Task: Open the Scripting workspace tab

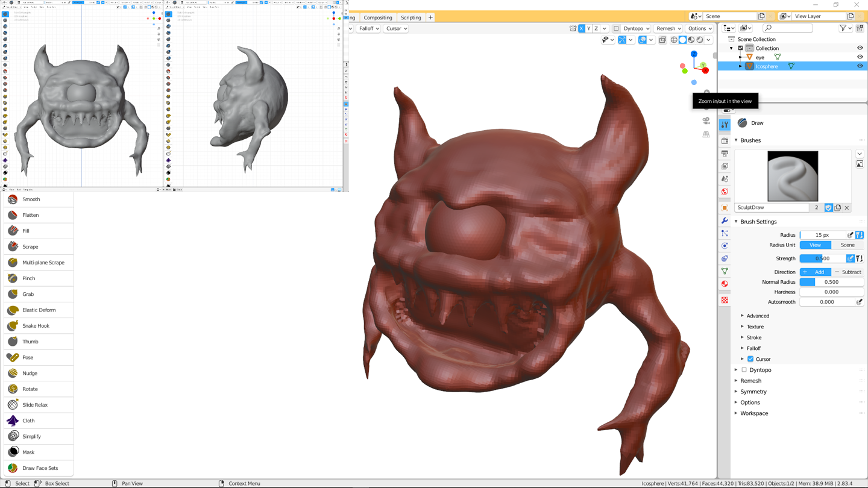Action: point(411,17)
